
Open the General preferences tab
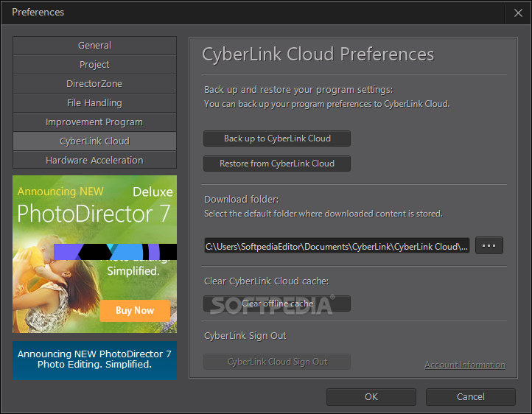(94, 46)
